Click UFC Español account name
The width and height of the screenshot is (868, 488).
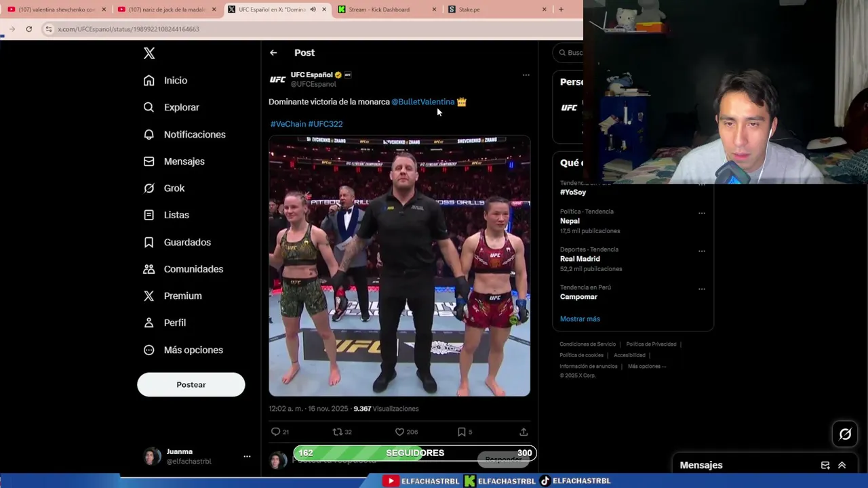pyautogui.click(x=311, y=75)
